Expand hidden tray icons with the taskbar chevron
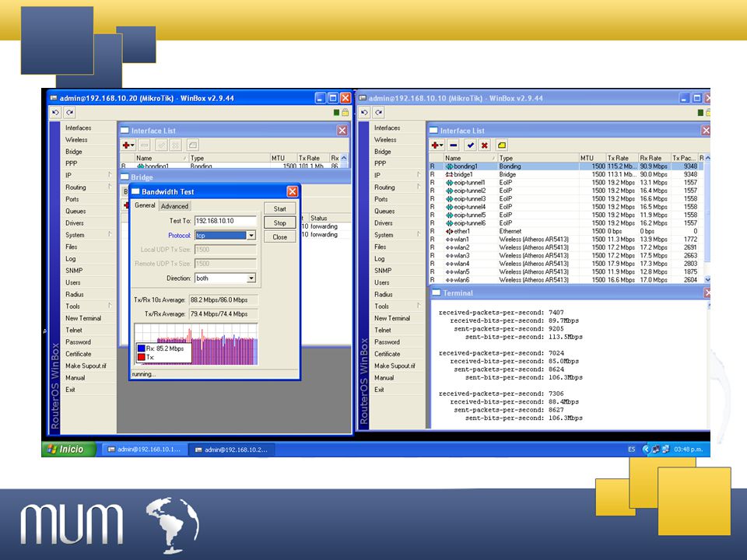Viewport: 747px width, 560px height. point(646,449)
